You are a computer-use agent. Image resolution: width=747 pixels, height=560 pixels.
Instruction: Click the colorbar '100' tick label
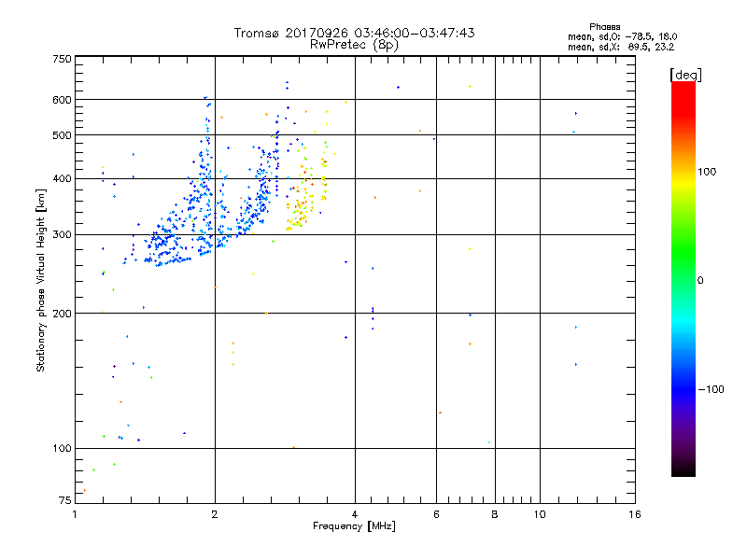[707, 172]
